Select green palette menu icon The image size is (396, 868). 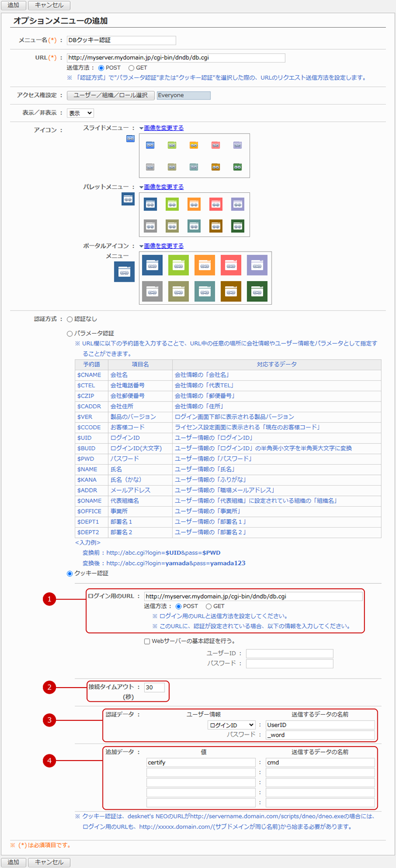pos(172,204)
